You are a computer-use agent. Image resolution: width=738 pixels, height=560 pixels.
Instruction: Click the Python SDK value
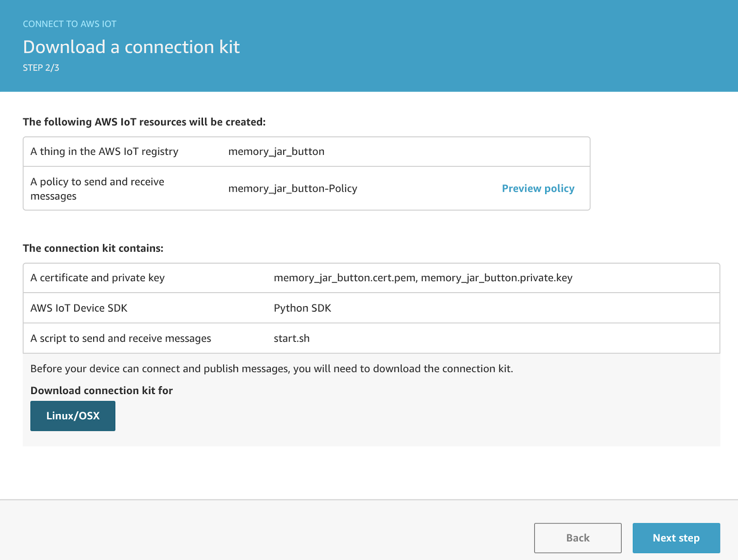[303, 308]
